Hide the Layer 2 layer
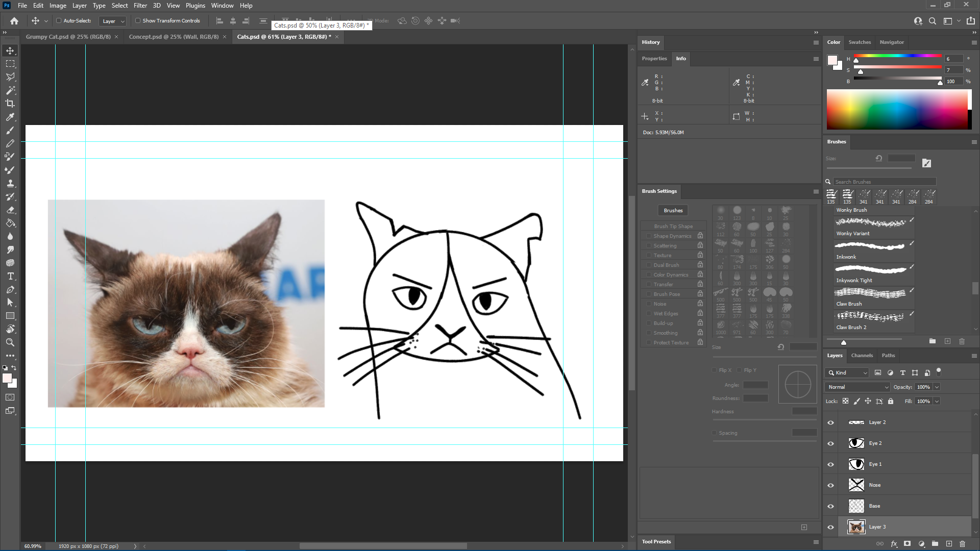Image resolution: width=980 pixels, height=551 pixels. pos(830,422)
